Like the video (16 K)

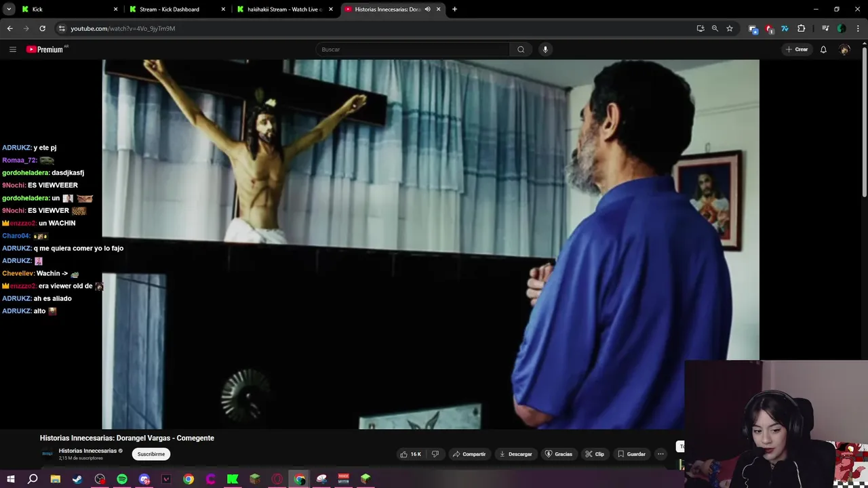point(411,454)
